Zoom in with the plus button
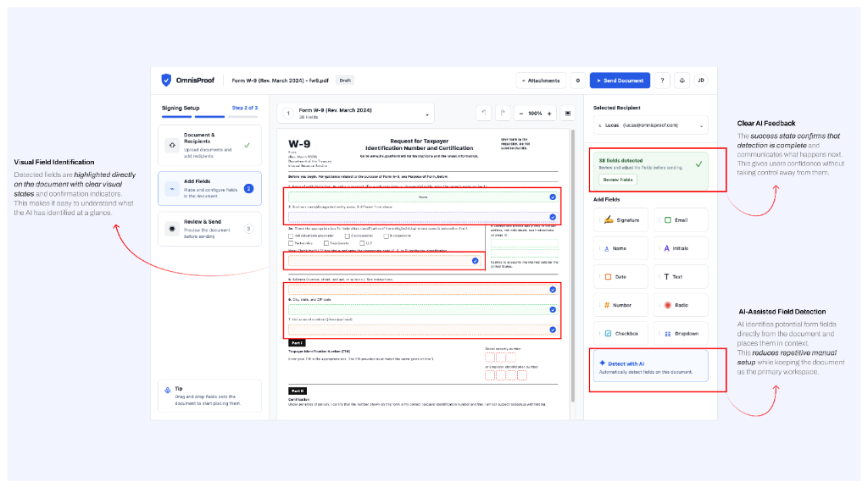 pos(549,114)
